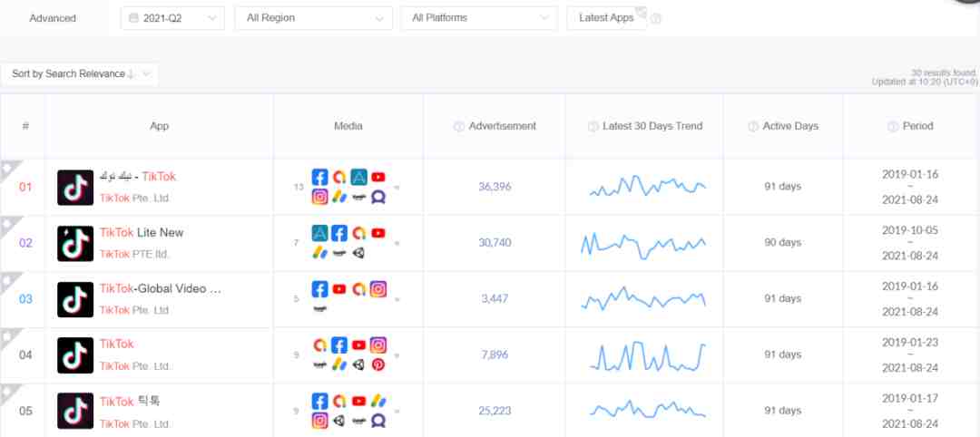The width and height of the screenshot is (980, 437).
Task: Open TikTok PTE ltd. publisher link
Action: pyautogui.click(x=134, y=255)
